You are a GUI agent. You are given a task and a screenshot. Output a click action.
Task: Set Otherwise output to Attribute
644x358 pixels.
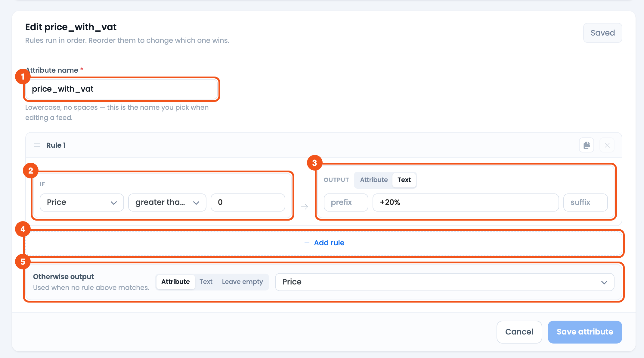(176, 282)
